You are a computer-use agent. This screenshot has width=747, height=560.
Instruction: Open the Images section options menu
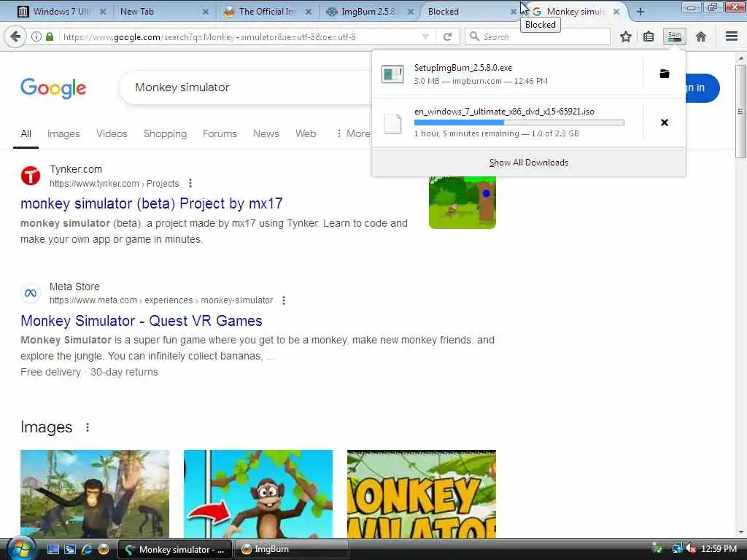[88, 427]
